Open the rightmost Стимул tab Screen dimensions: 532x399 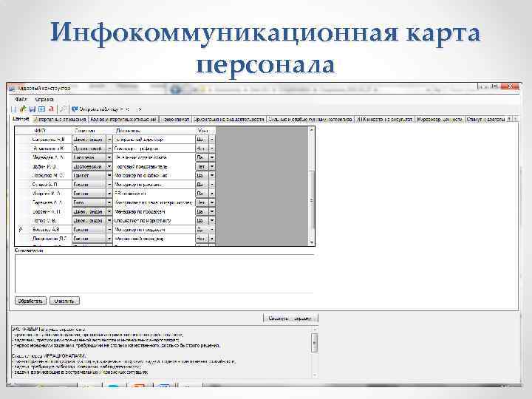[485, 120]
